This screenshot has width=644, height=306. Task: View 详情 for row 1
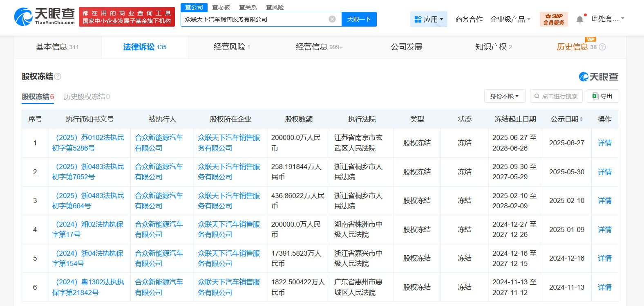point(605,143)
